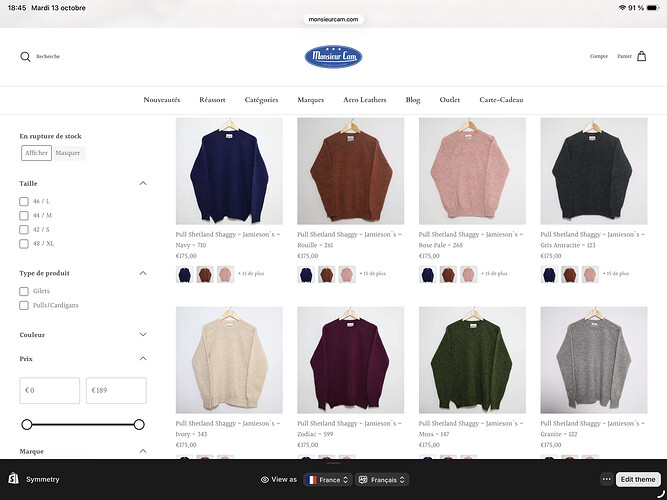Image resolution: width=667 pixels, height=500 pixels.
Task: Select pink swatch under Rose Pale - 268 pullover
Action: coord(468,274)
